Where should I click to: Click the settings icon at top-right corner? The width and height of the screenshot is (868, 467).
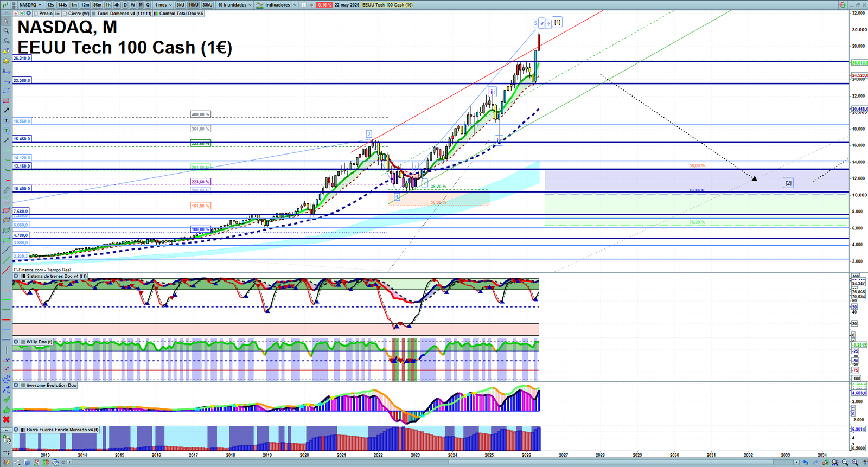(x=843, y=4)
